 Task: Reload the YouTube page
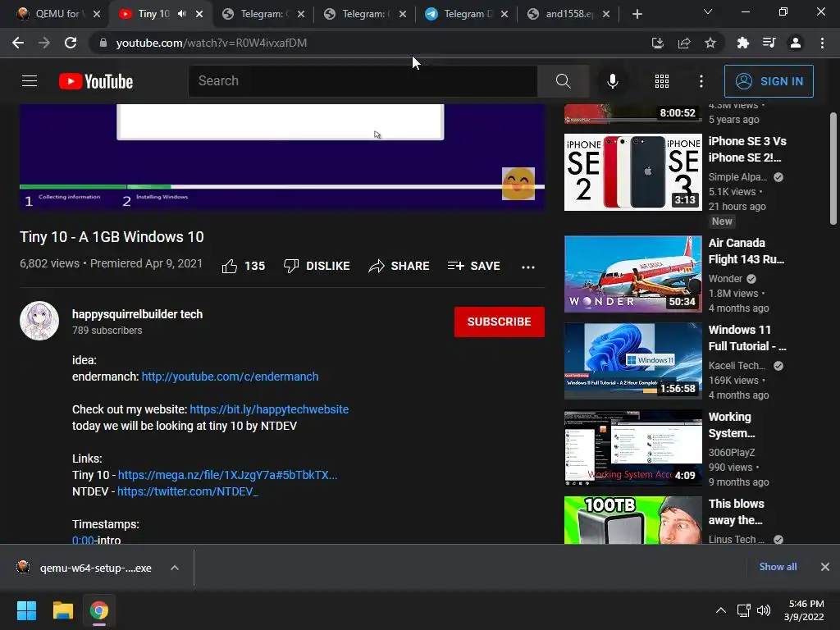(x=71, y=43)
